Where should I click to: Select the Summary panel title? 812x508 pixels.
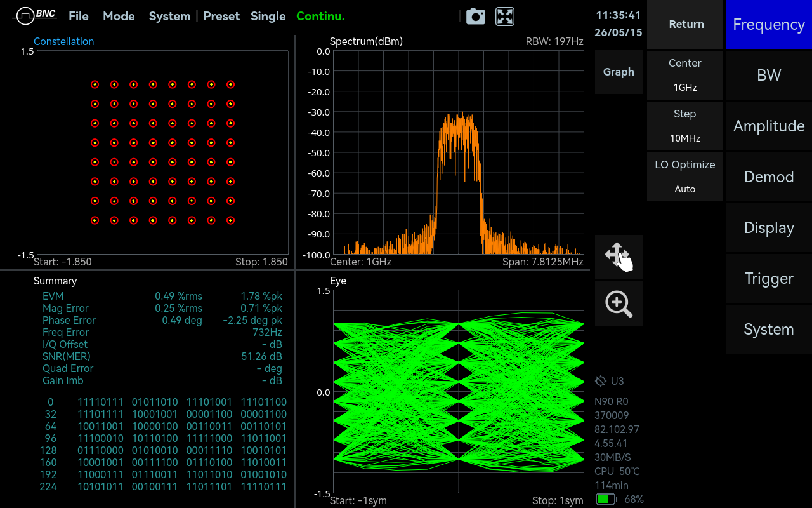(55, 281)
